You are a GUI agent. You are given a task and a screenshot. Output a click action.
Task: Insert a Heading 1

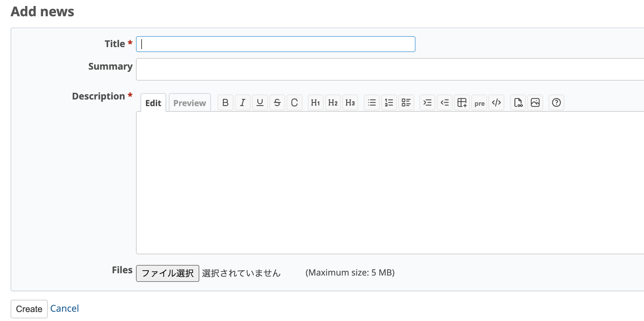(315, 102)
